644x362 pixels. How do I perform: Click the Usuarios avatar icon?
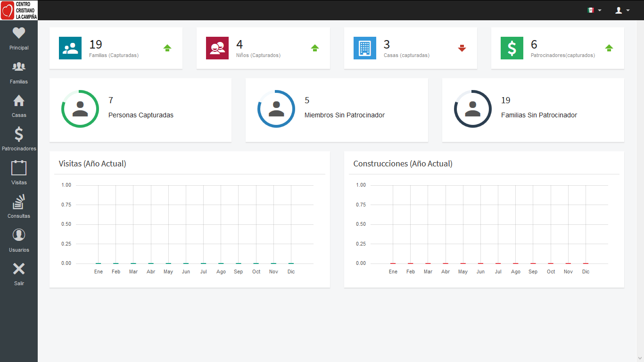pos(19,235)
